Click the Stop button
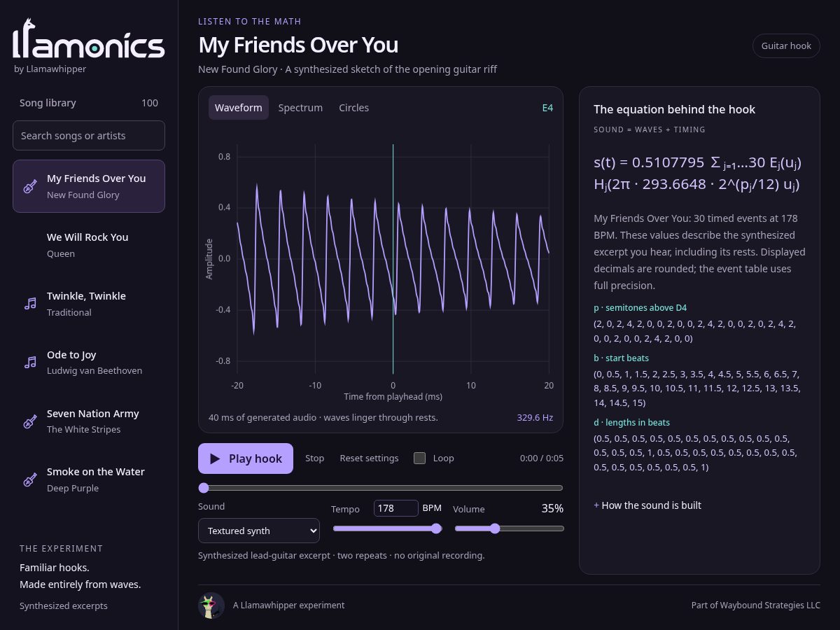 (315, 458)
